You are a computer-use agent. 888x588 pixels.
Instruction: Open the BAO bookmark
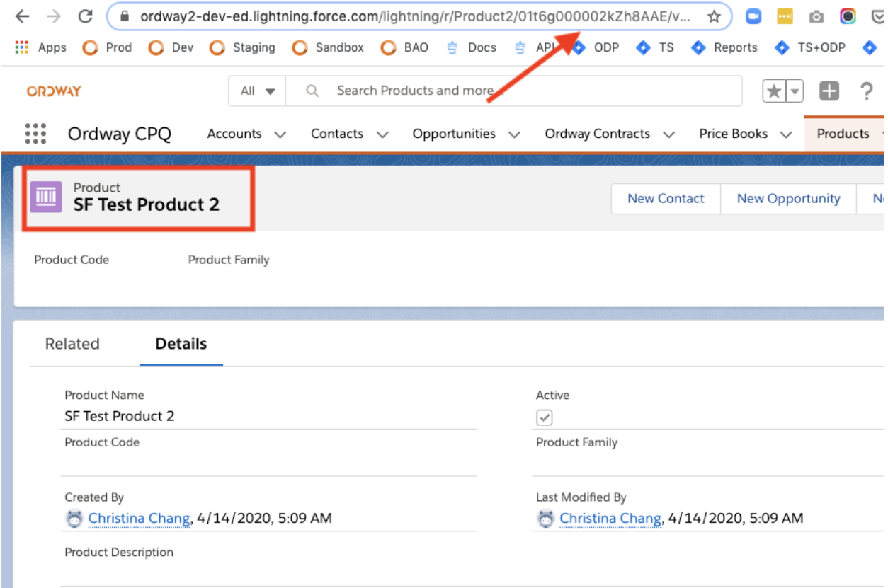[404, 47]
